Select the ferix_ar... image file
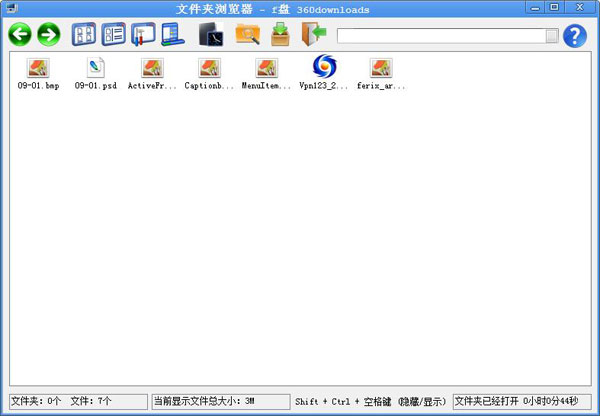 click(x=381, y=69)
